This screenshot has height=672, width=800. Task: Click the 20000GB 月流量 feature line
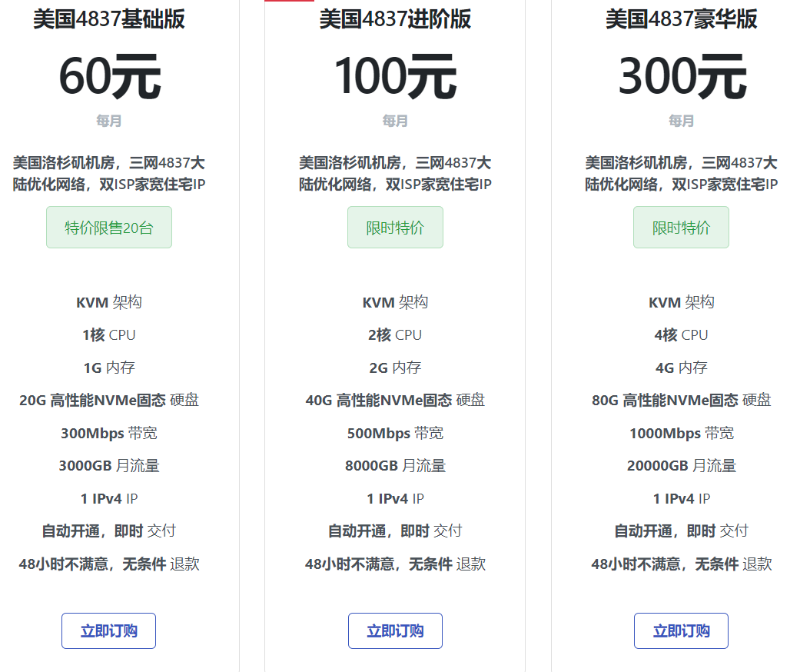click(x=681, y=466)
